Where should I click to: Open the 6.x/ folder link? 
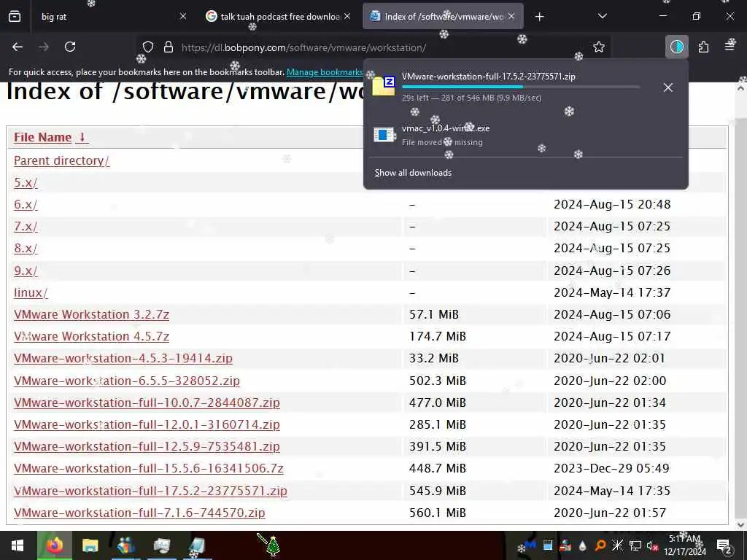click(26, 205)
